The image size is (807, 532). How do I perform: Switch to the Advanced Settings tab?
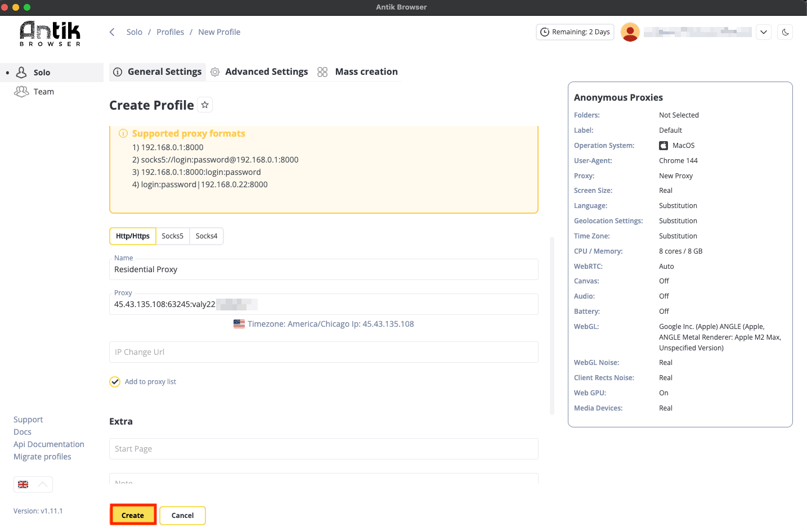coord(266,72)
